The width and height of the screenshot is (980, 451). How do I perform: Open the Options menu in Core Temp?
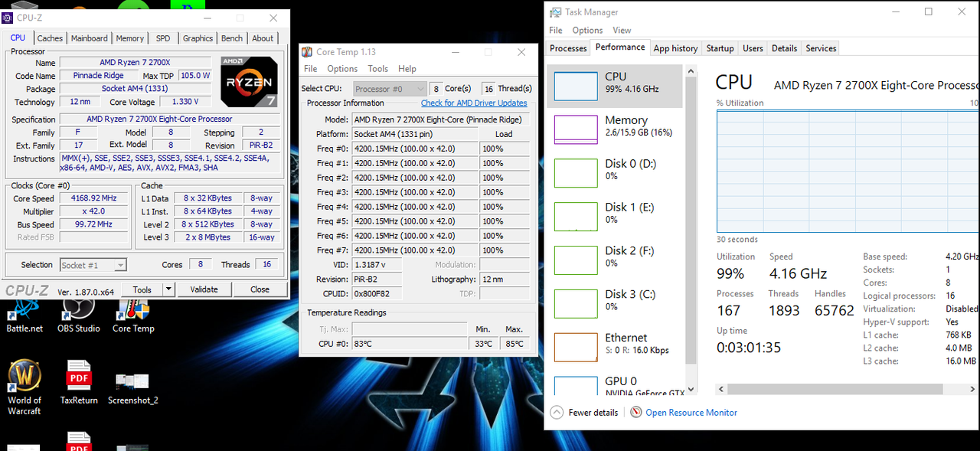(342, 69)
